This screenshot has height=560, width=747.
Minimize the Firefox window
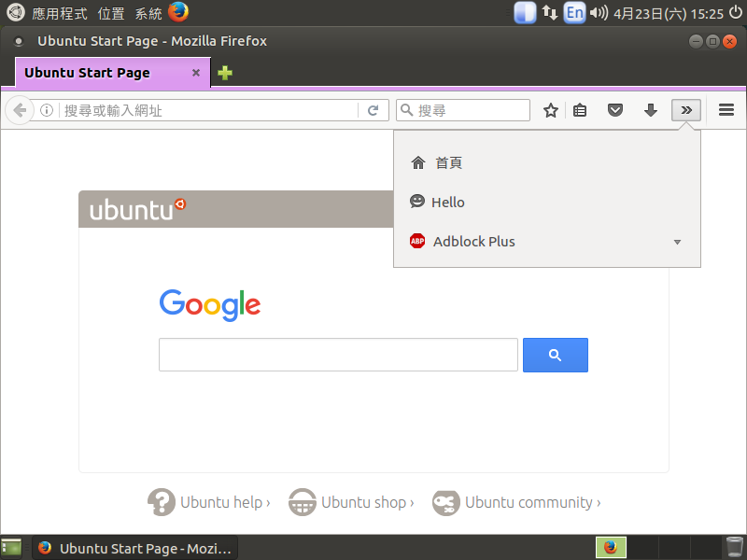coord(696,41)
